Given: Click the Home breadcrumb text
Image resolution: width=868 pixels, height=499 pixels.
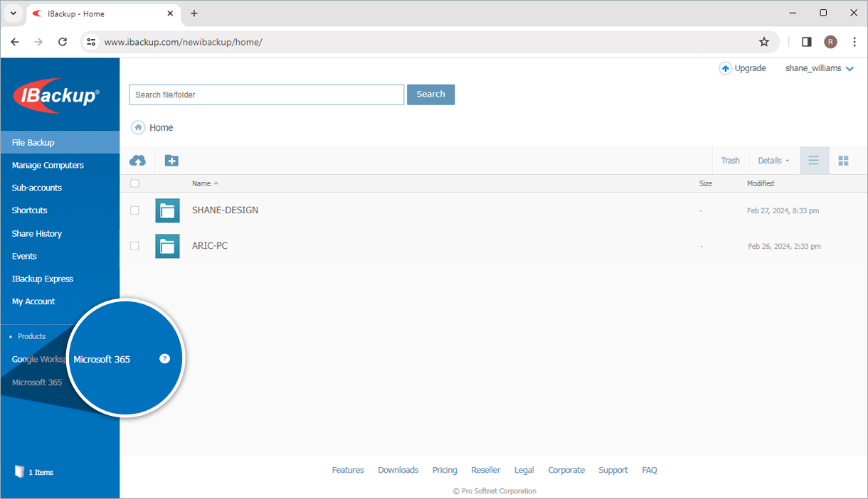Looking at the screenshot, I should [162, 127].
